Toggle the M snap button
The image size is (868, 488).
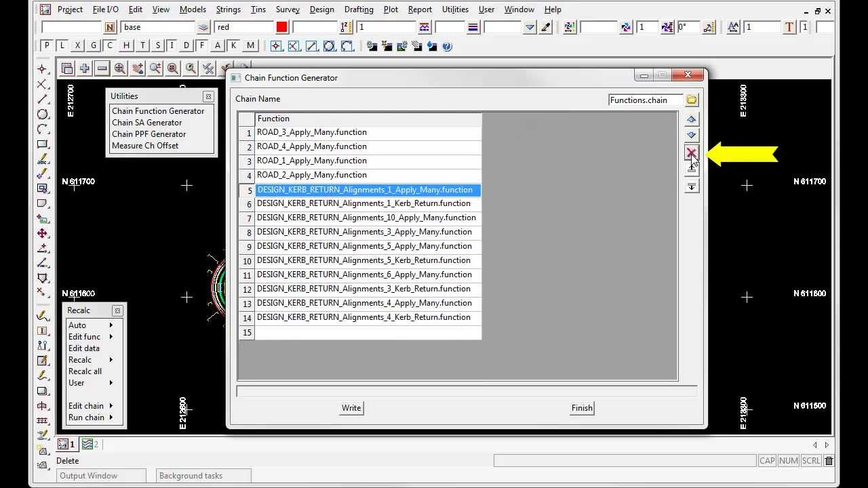click(x=251, y=45)
